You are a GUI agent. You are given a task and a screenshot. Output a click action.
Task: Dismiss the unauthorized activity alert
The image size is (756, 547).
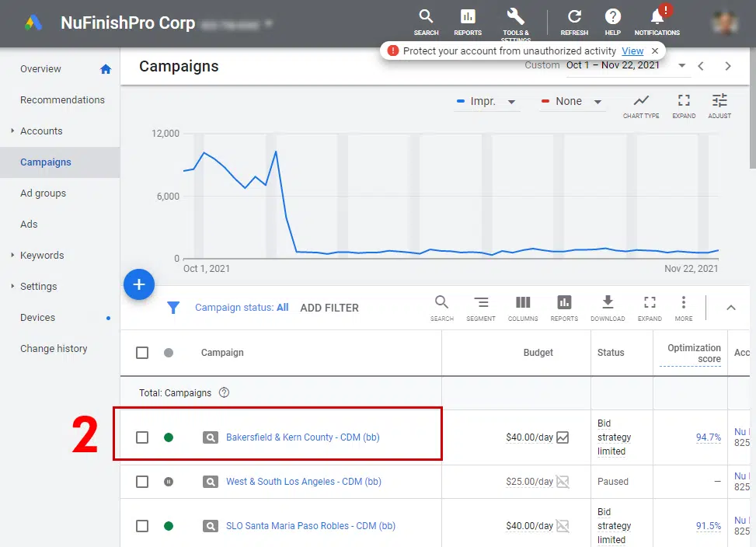click(655, 51)
